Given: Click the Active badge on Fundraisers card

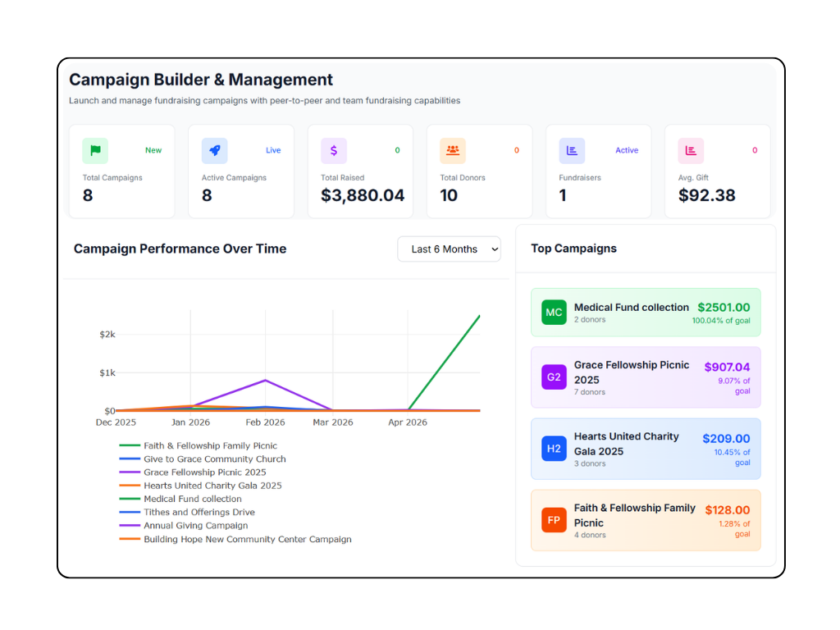Looking at the screenshot, I should point(626,151).
